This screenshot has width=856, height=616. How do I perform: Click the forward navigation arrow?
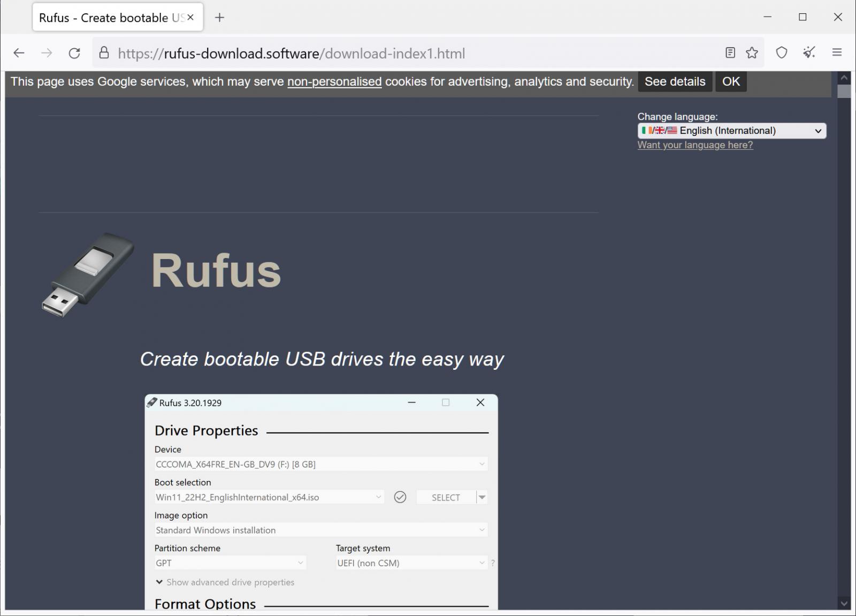[x=47, y=53]
